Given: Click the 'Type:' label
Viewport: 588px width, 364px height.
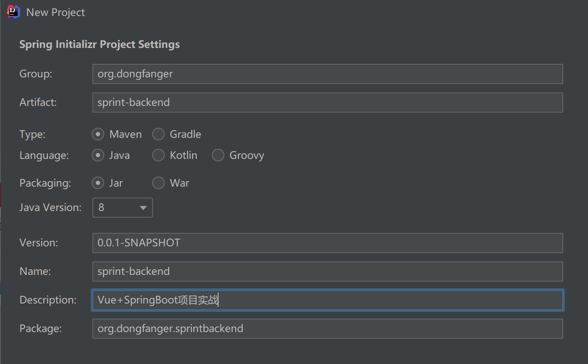Looking at the screenshot, I should point(32,135).
